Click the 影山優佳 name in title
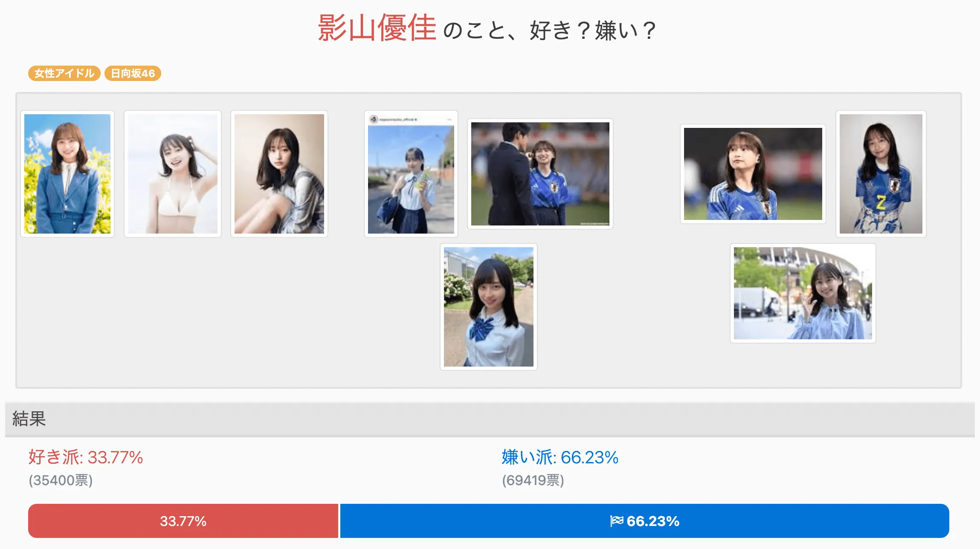 377,28
